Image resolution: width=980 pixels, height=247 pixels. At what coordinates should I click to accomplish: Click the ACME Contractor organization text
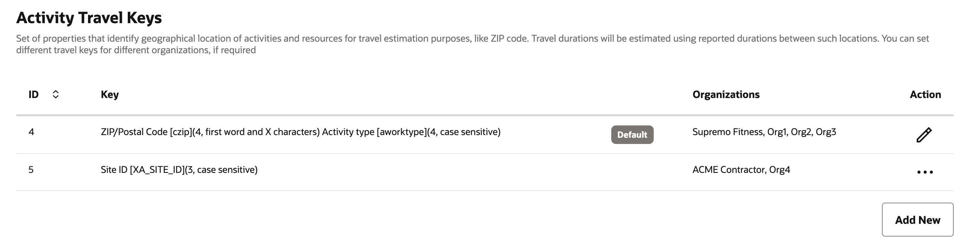pyautogui.click(x=728, y=170)
